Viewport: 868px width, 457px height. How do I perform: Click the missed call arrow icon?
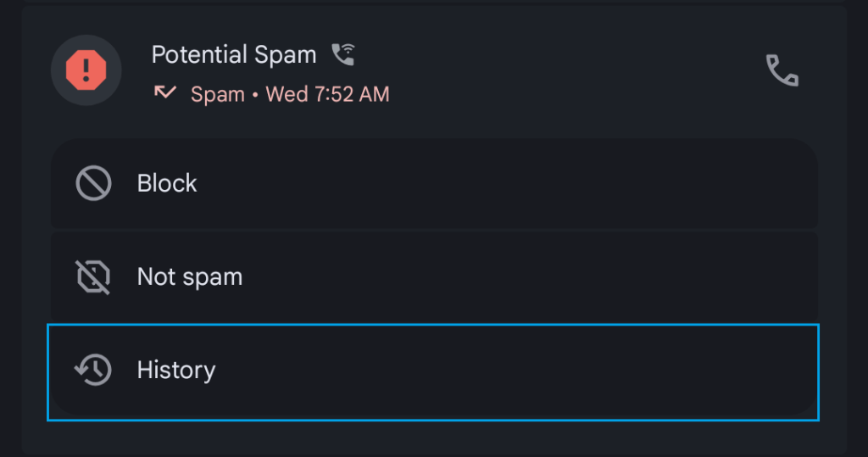point(165,92)
